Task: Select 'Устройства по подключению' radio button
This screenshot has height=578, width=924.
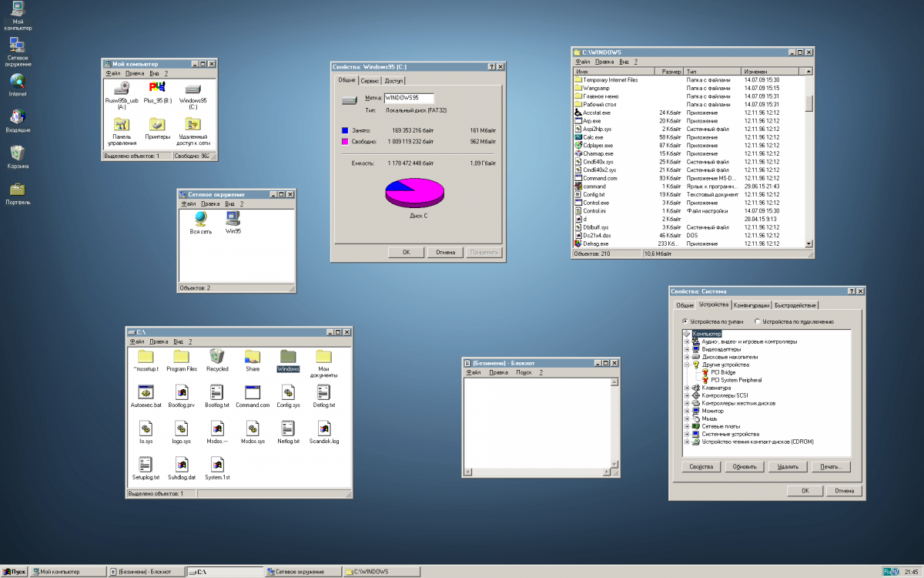Action: click(x=757, y=321)
